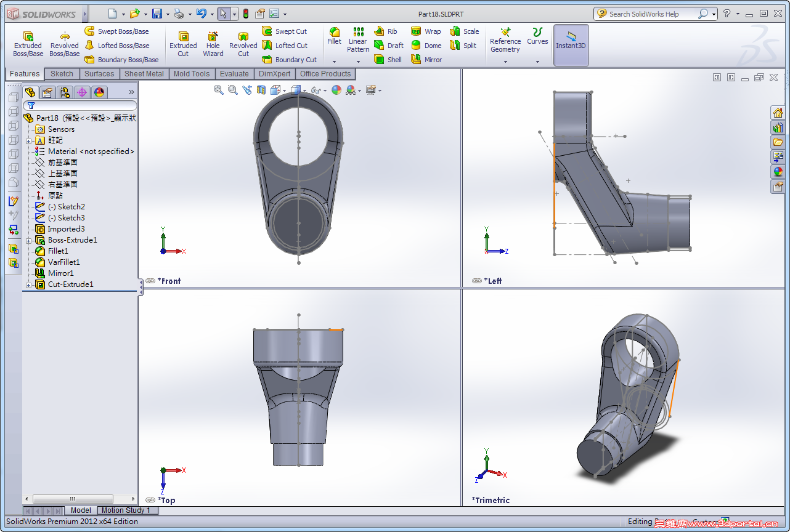Choose the Wrap feature
790x532 pixels.
click(426, 31)
